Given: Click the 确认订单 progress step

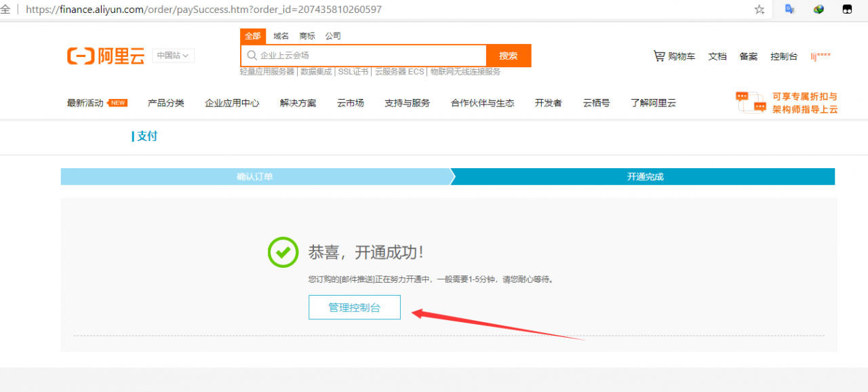Looking at the screenshot, I should pyautogui.click(x=255, y=176).
